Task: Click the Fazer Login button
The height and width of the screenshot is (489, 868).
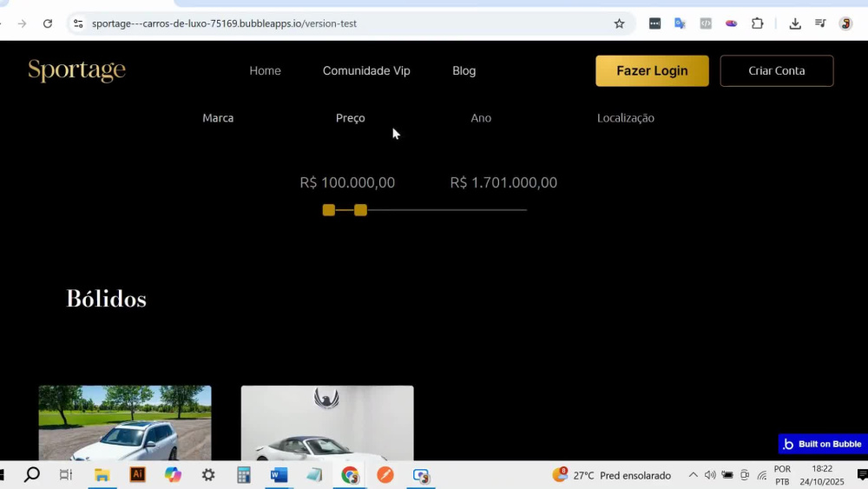Action: click(x=652, y=70)
